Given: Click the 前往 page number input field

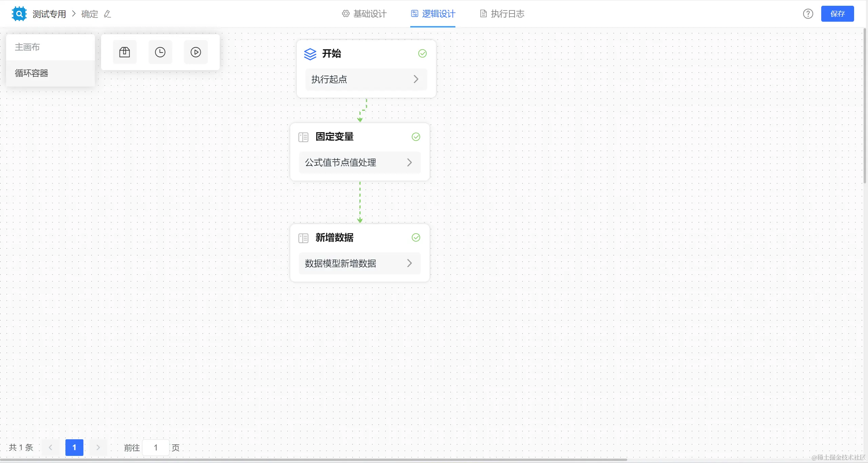Looking at the screenshot, I should (x=156, y=447).
